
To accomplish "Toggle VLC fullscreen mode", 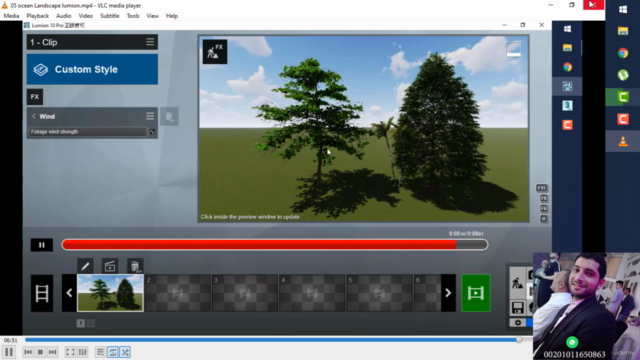I will [70, 352].
